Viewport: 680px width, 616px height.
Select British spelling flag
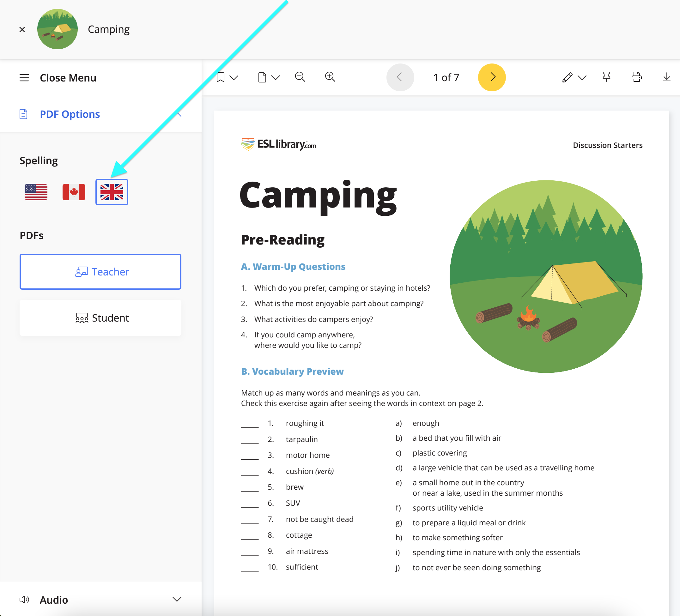point(112,192)
